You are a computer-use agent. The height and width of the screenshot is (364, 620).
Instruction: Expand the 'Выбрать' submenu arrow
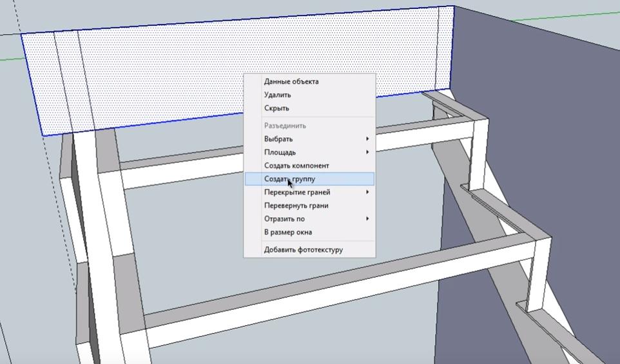coord(368,139)
